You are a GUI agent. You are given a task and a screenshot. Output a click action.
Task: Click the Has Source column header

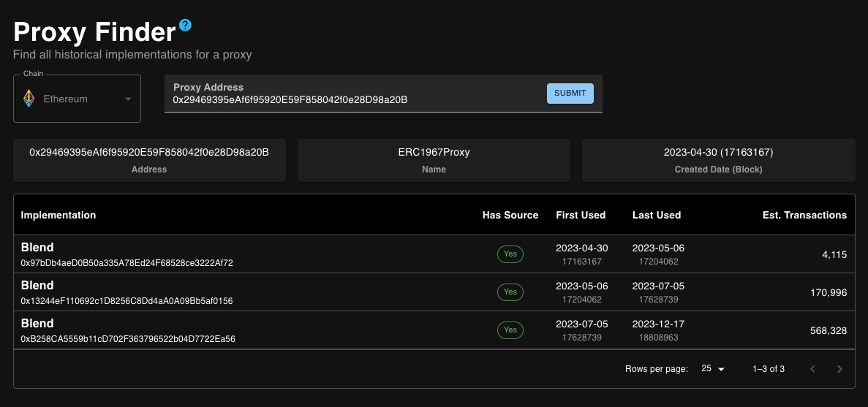(510, 215)
